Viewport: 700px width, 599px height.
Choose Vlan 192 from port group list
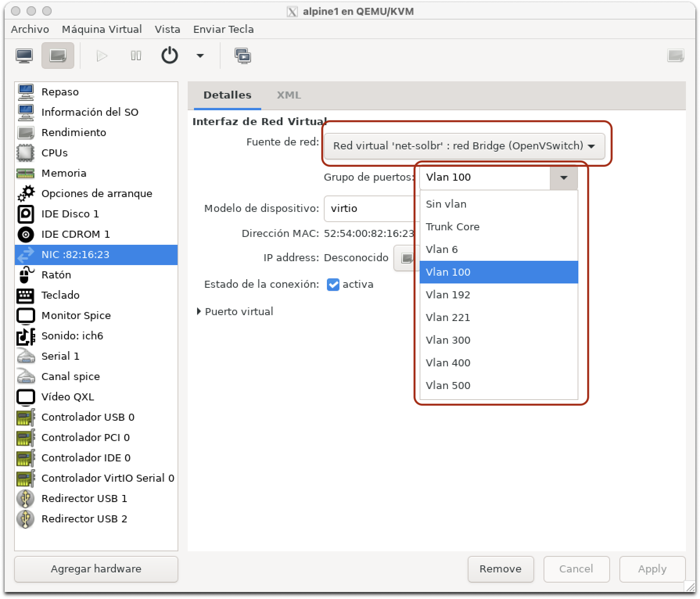point(499,295)
